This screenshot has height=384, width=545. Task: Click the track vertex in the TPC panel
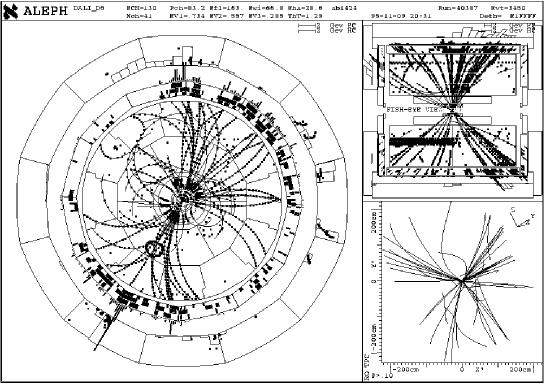click(461, 281)
